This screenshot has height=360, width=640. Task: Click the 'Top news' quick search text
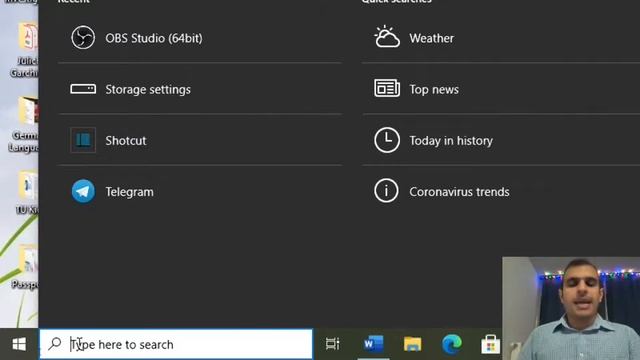point(434,90)
